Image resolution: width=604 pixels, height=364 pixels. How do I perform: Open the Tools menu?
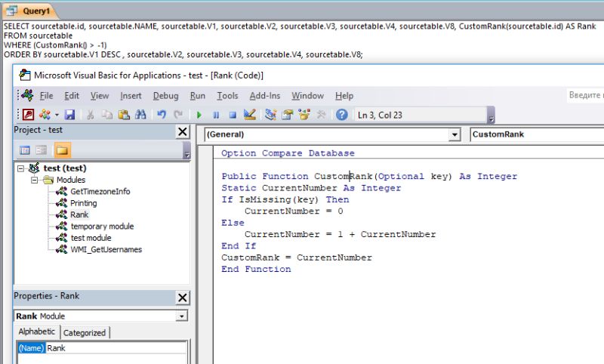227,95
